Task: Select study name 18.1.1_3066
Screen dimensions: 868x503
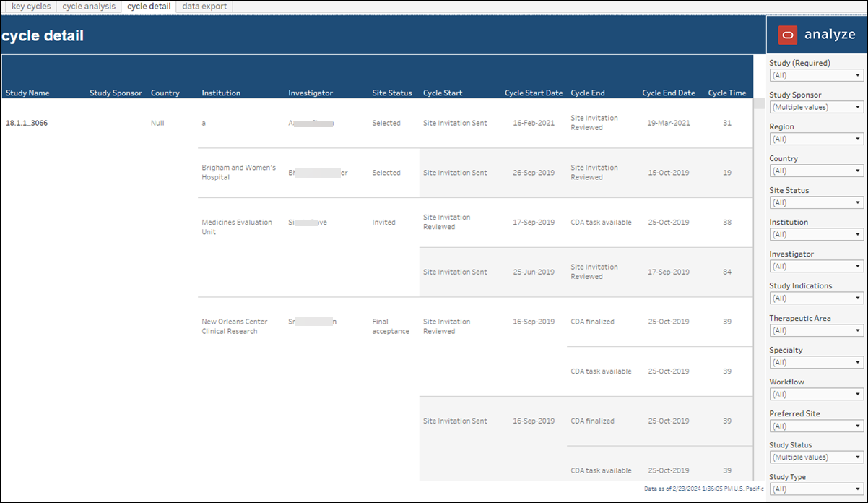Action: tap(27, 123)
